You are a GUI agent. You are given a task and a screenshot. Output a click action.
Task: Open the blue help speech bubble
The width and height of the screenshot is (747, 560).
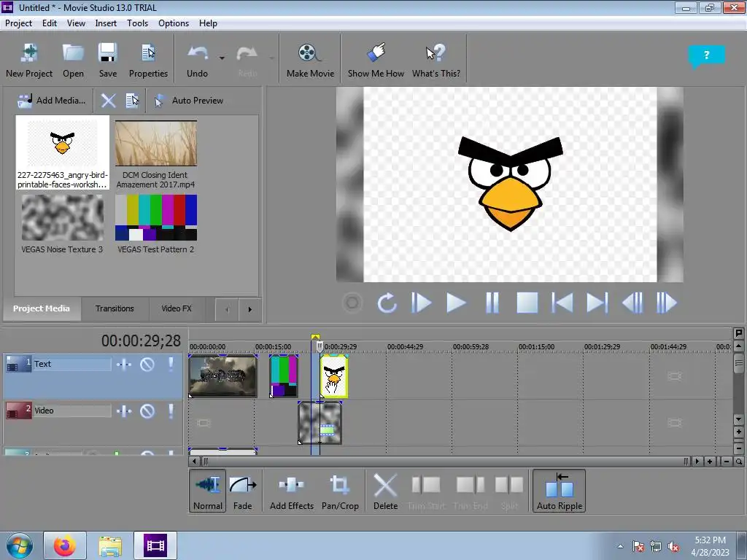[x=706, y=56]
